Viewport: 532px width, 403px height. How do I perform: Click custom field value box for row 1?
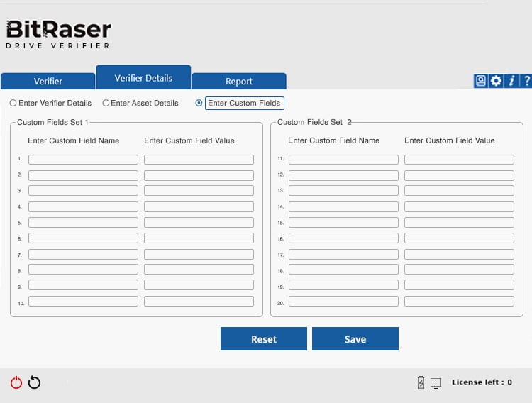[199, 160]
